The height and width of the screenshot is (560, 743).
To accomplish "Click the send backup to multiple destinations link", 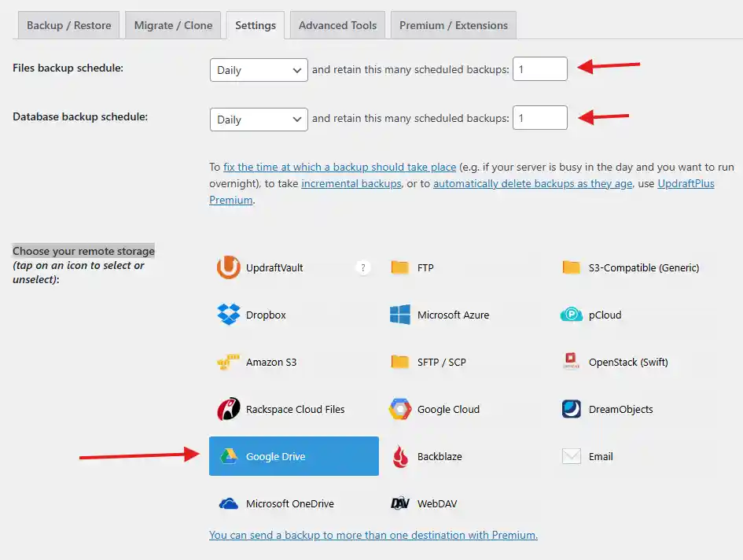I will (373, 535).
